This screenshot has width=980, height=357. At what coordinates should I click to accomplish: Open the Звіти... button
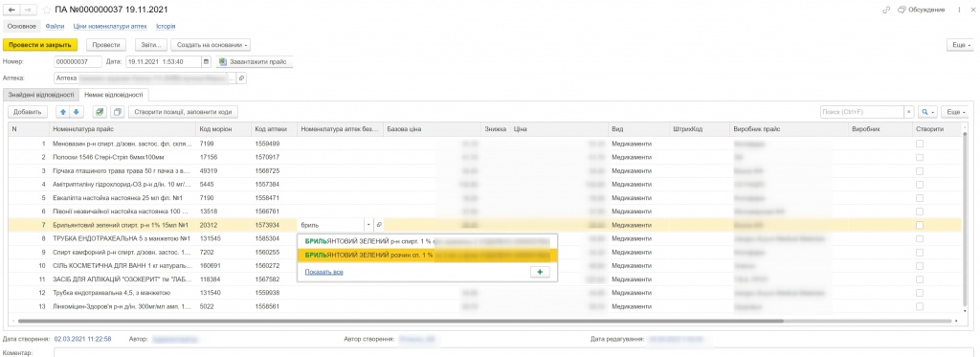(x=150, y=45)
